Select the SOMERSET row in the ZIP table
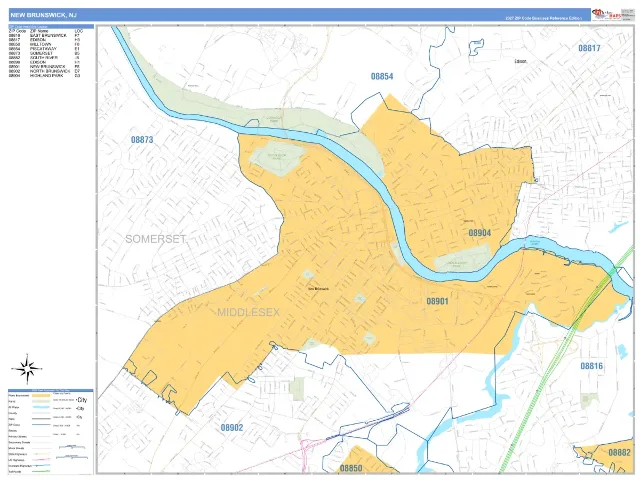Screen dimensions: 640x480 [45, 53]
